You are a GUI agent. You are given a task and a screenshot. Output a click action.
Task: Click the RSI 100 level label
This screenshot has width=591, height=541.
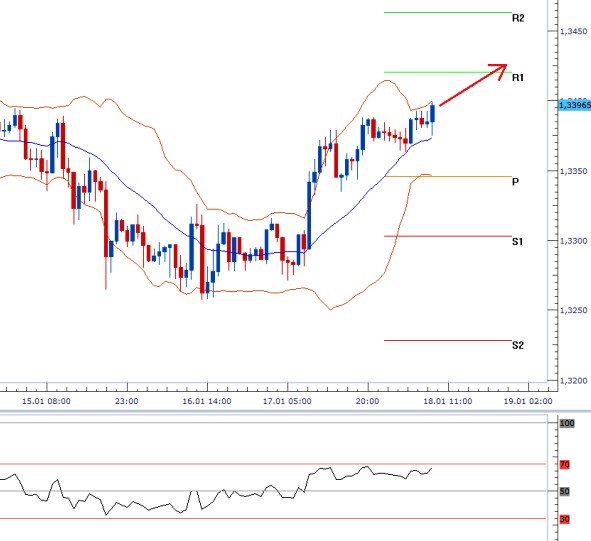(567, 423)
